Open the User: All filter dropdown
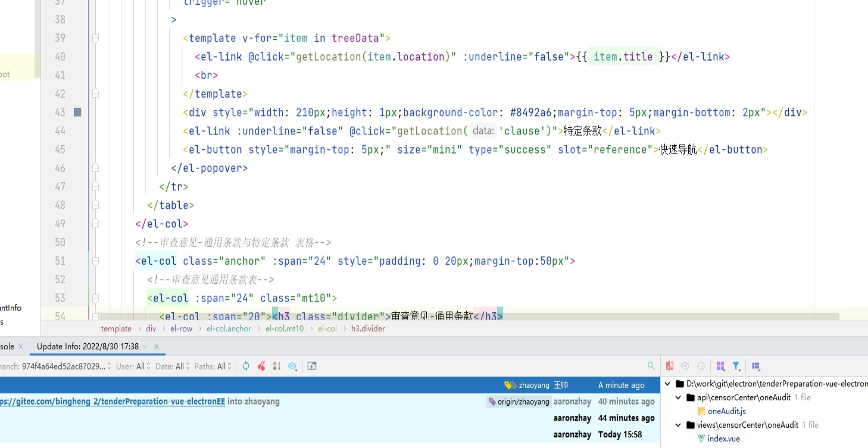 point(133,366)
